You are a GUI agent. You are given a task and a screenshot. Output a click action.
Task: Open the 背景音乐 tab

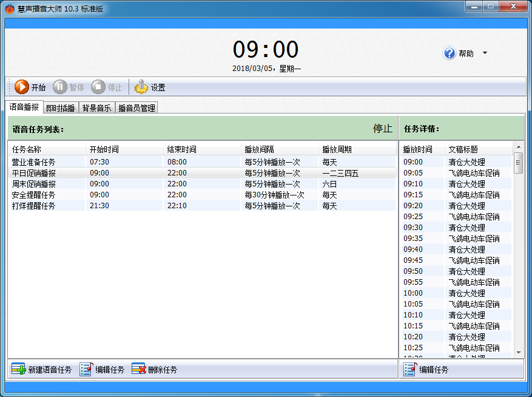pos(96,107)
